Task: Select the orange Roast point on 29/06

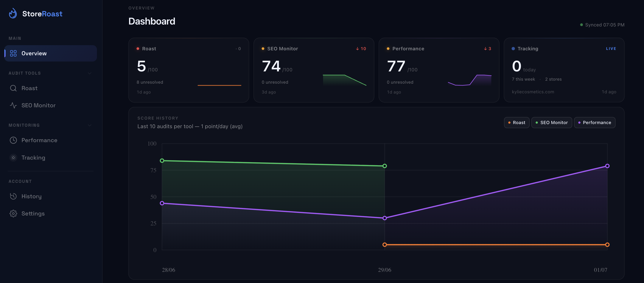Action: coord(385,245)
